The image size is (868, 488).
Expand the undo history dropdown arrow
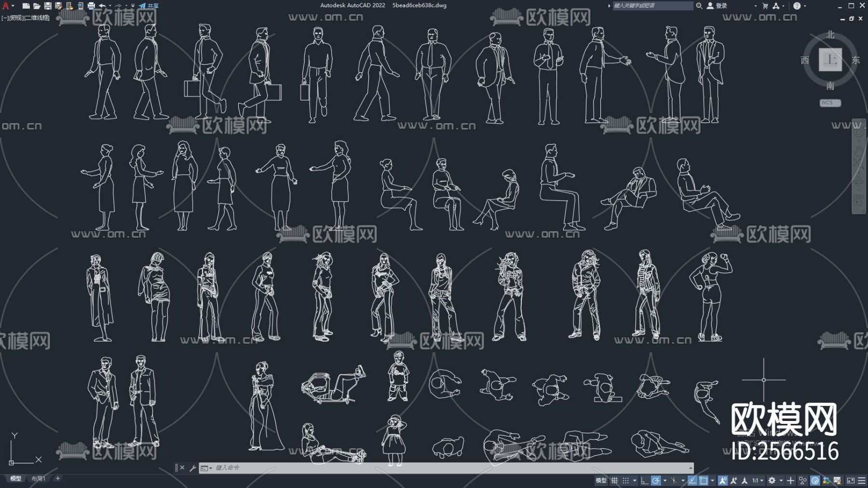click(110, 6)
